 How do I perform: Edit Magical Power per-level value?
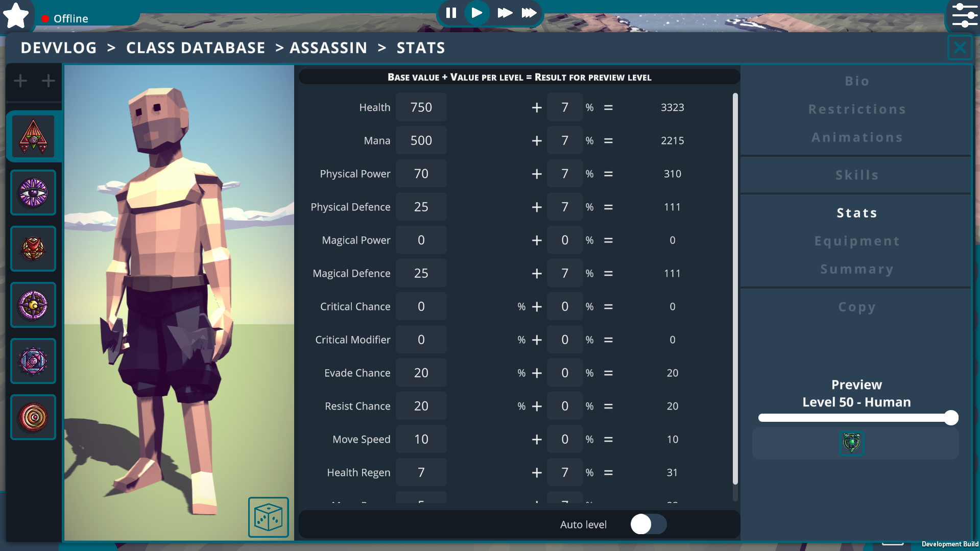(565, 240)
